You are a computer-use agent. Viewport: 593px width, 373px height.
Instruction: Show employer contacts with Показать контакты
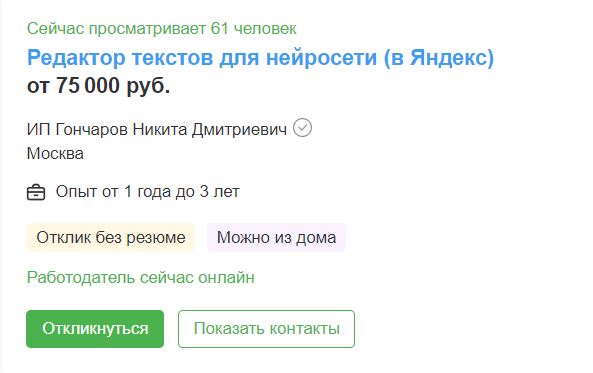[x=267, y=329]
